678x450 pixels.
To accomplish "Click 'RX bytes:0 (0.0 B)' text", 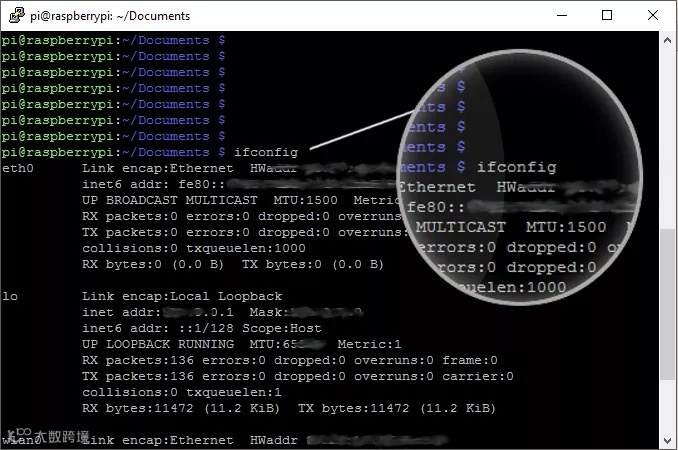I will click(153, 264).
